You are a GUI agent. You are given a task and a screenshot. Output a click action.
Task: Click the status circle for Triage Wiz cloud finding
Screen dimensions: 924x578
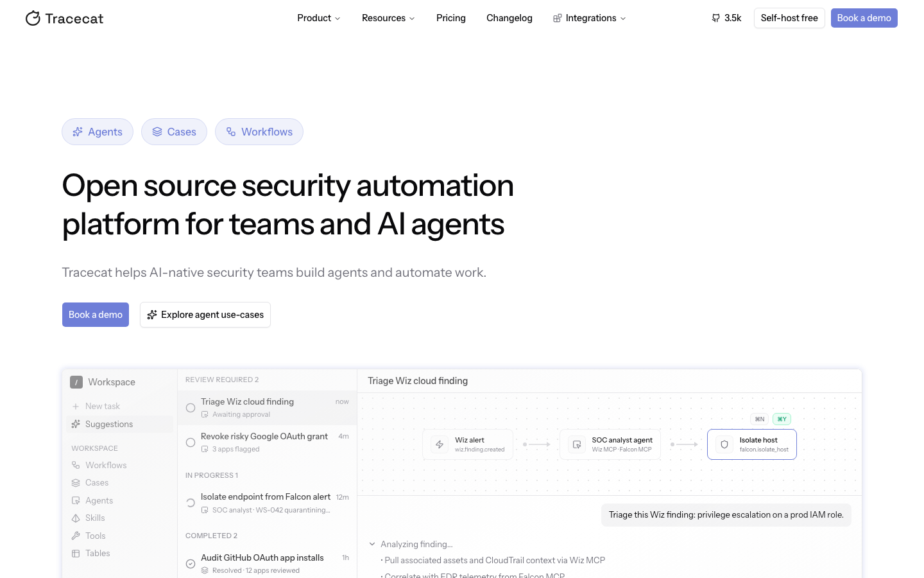tap(191, 408)
